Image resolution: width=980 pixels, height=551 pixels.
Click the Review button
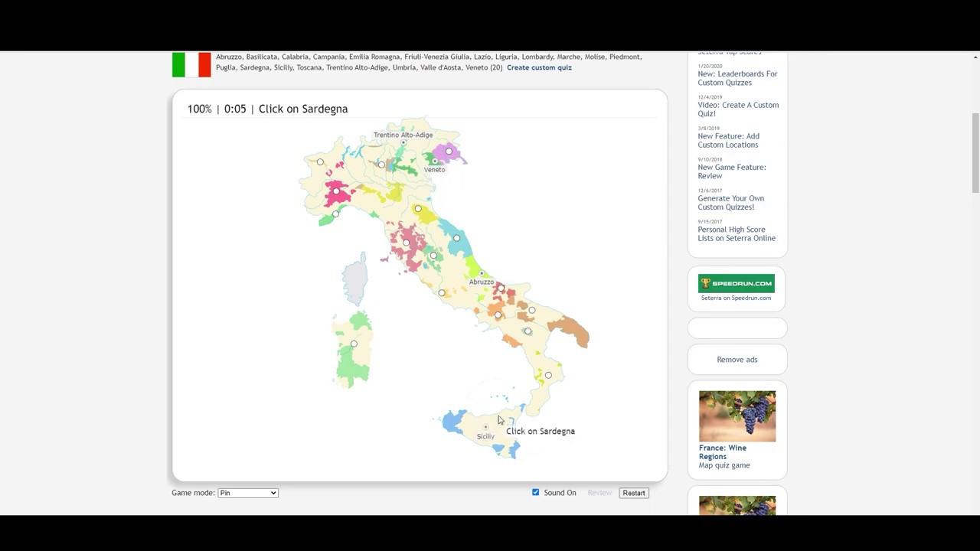[x=599, y=493]
